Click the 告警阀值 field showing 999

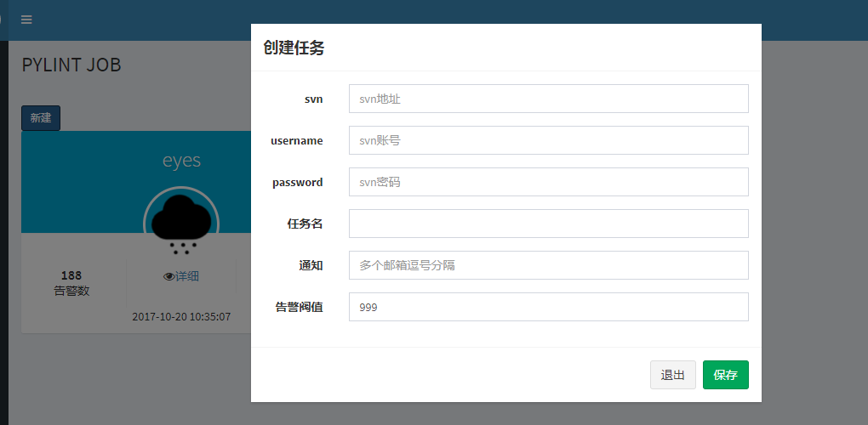coord(548,307)
